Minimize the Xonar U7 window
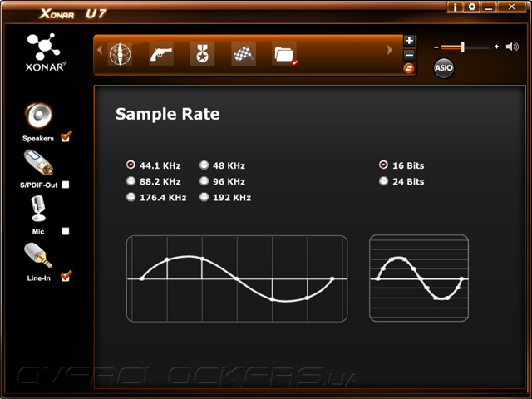The height and width of the screenshot is (399, 532). (x=489, y=7)
